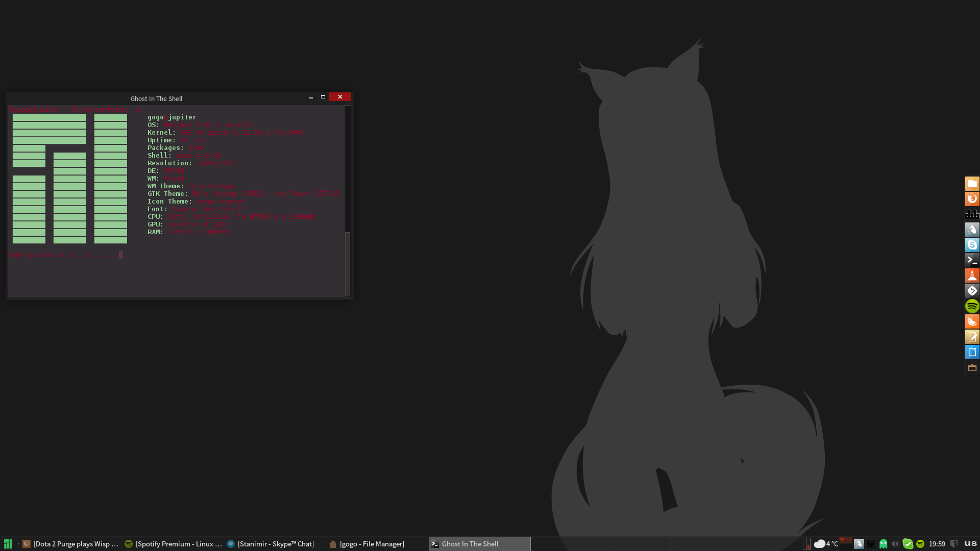Click the Skype status tray icon
The image size is (980, 551).
(x=908, y=544)
